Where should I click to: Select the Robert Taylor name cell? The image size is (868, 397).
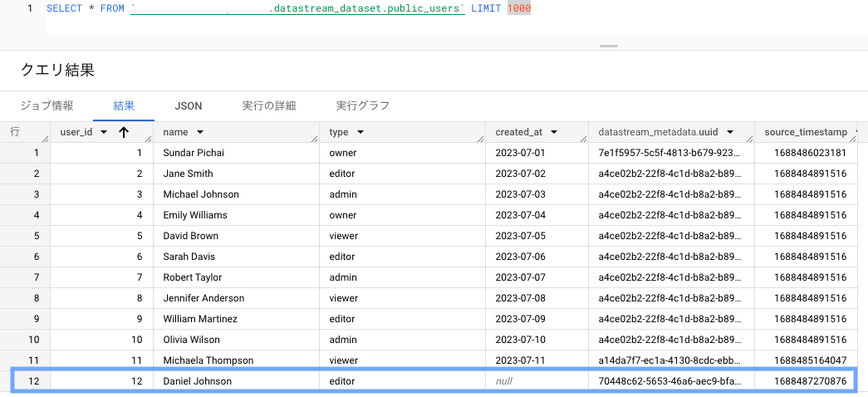tap(237, 277)
